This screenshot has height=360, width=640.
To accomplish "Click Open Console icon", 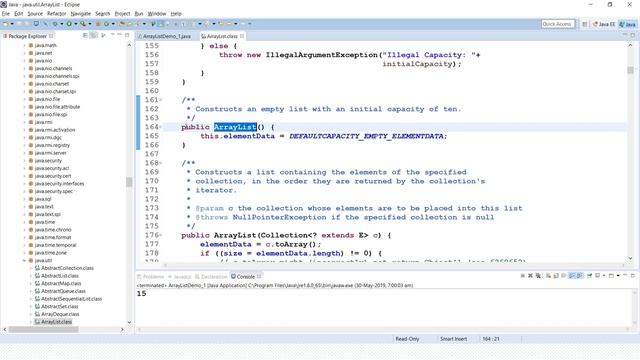I will tap(611, 276).
